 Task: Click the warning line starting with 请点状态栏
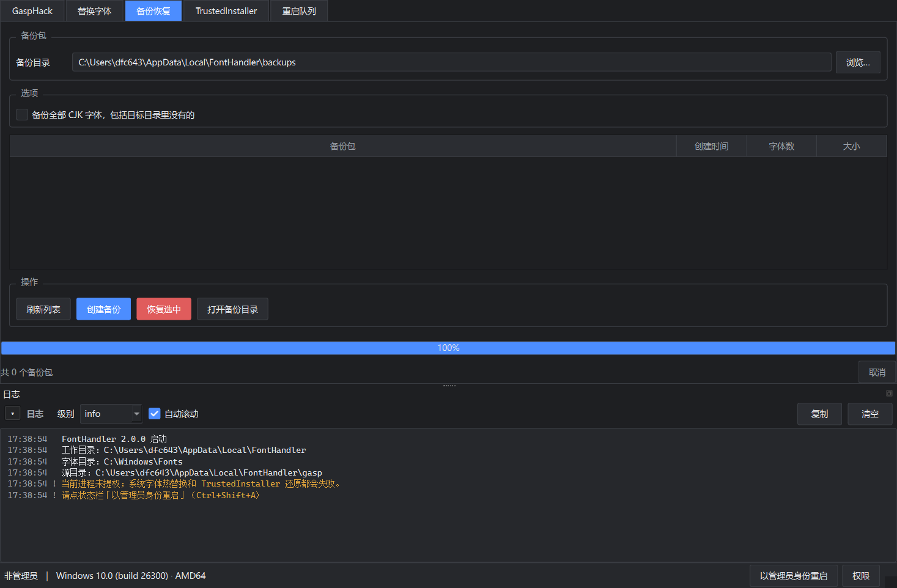click(x=160, y=495)
